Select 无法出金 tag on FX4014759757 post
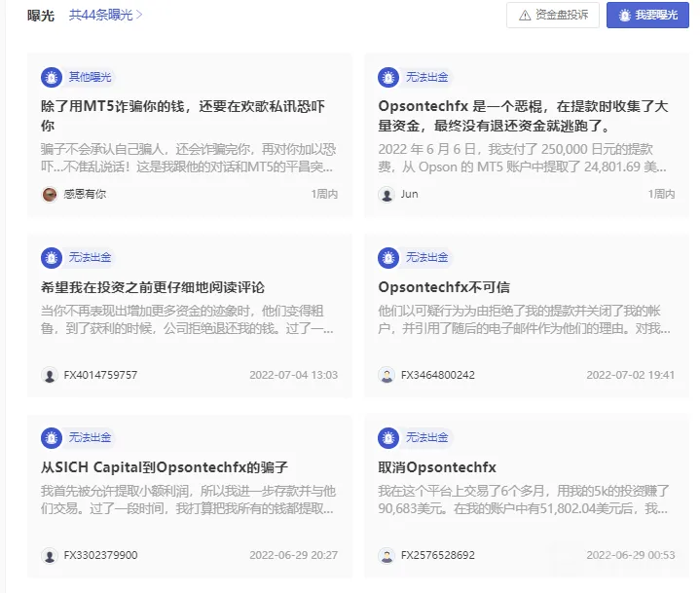The width and height of the screenshot is (700, 593). click(91, 257)
